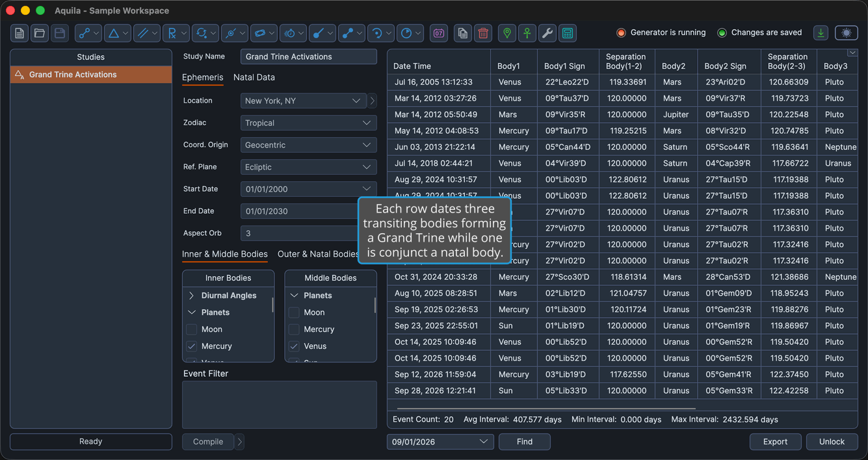Click the Export button
The width and height of the screenshot is (868, 460).
pos(776,442)
